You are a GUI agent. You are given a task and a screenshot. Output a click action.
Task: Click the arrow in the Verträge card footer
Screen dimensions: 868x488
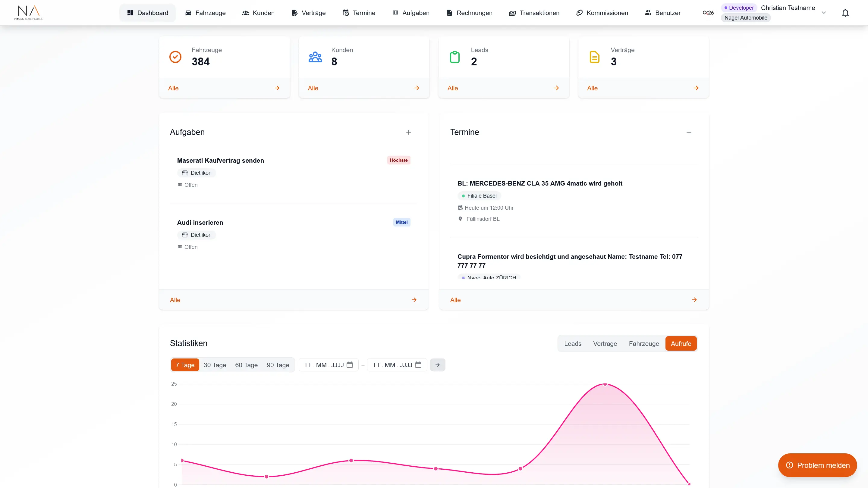696,88
